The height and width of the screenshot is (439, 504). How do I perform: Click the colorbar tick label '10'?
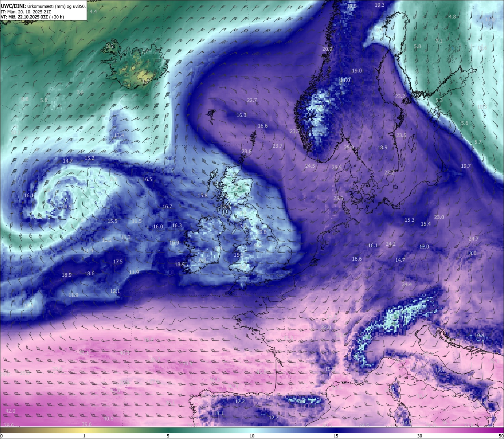click(252, 436)
